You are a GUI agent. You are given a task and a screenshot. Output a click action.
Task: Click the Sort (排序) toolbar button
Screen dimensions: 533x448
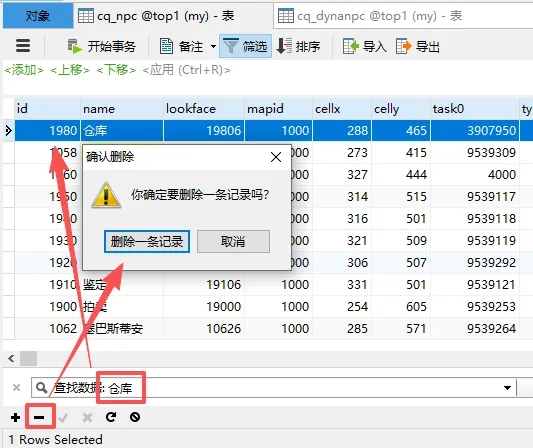[x=298, y=46]
